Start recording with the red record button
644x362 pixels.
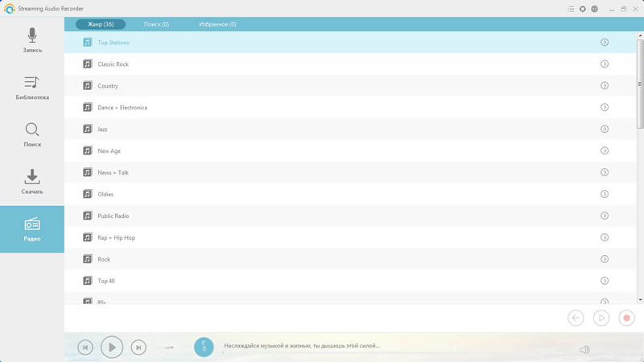point(626,318)
